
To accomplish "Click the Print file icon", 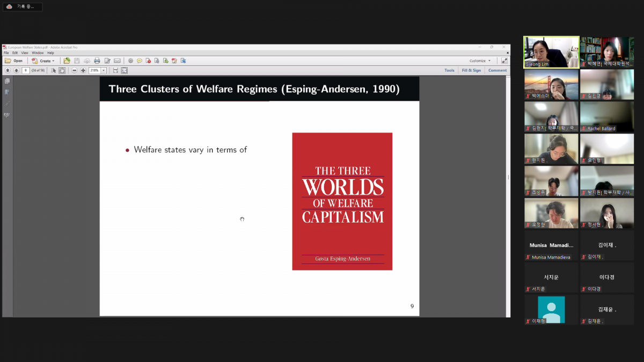I will [x=97, y=61].
